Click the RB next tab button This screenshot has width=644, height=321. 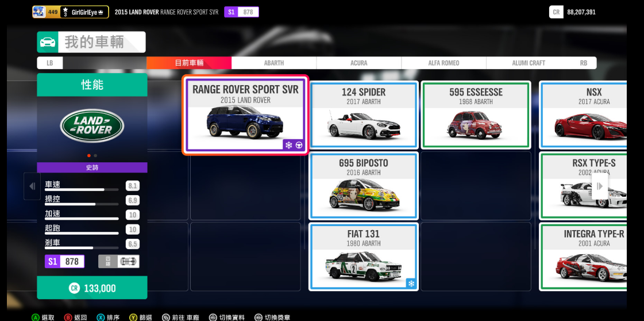click(x=584, y=63)
